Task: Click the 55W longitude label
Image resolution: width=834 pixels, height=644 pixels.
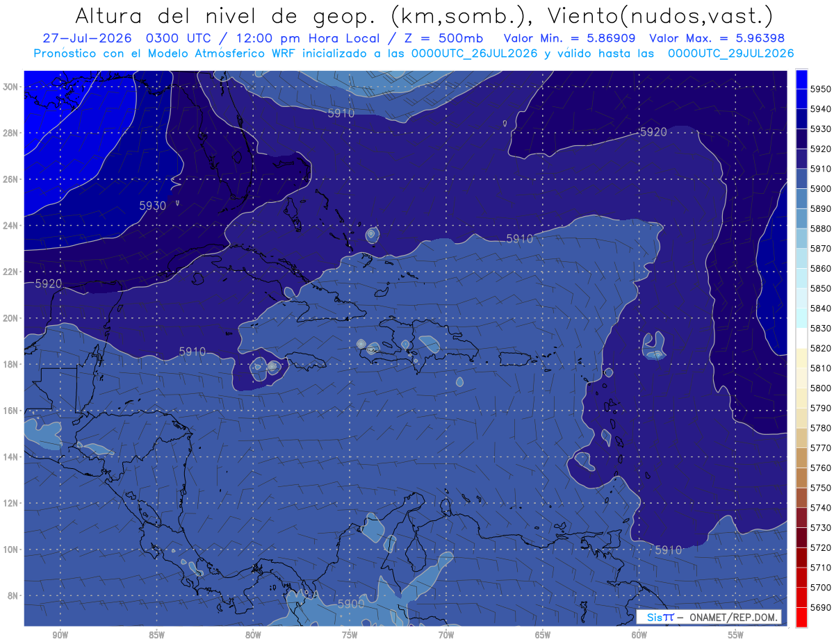Action: [x=736, y=635]
